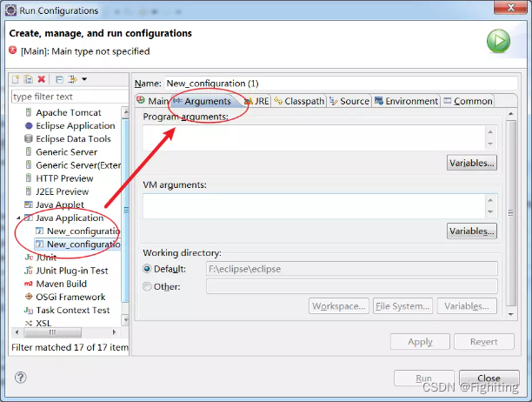Select Eclipse Data Tools entry
This screenshot has width=532, height=402.
73,139
